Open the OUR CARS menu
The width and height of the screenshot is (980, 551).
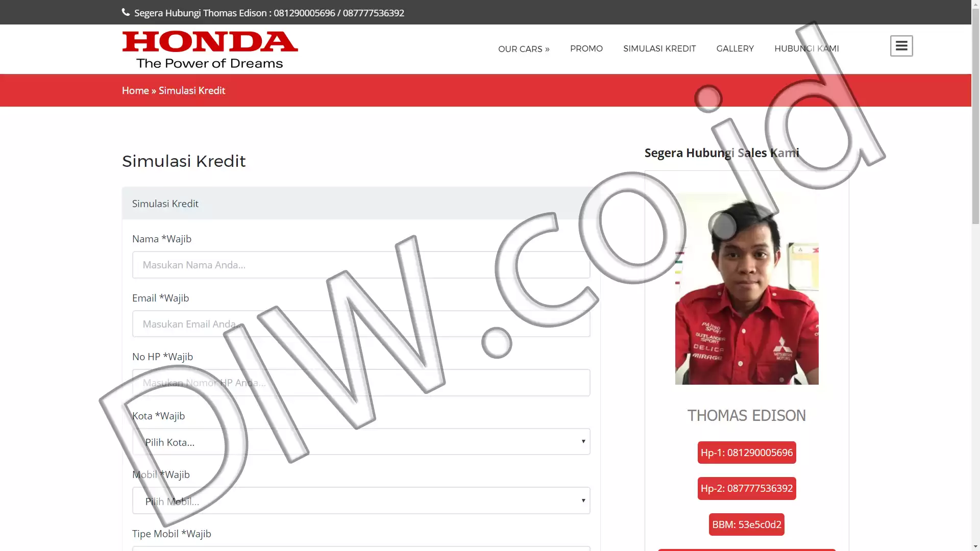pos(524,49)
